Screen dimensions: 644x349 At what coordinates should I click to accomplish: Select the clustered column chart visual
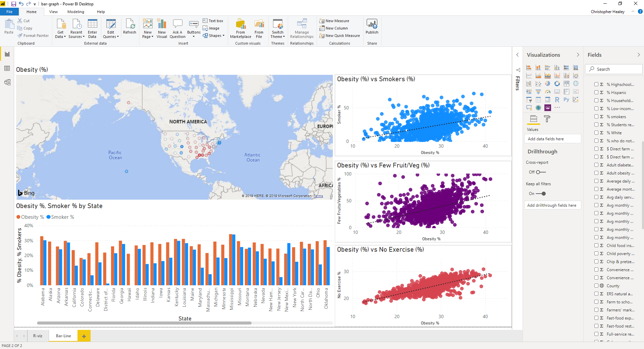pos(557,67)
